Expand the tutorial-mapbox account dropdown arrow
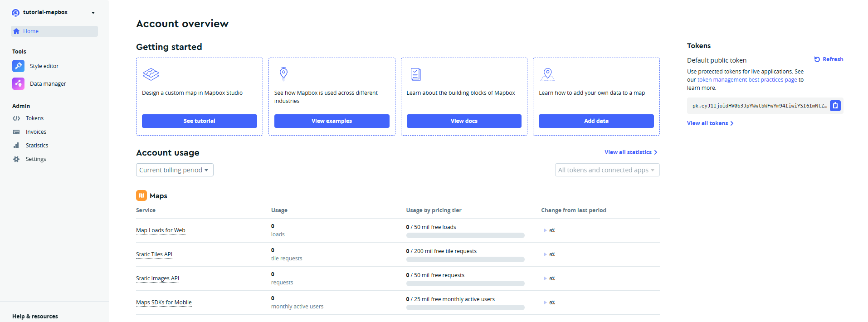 (93, 13)
